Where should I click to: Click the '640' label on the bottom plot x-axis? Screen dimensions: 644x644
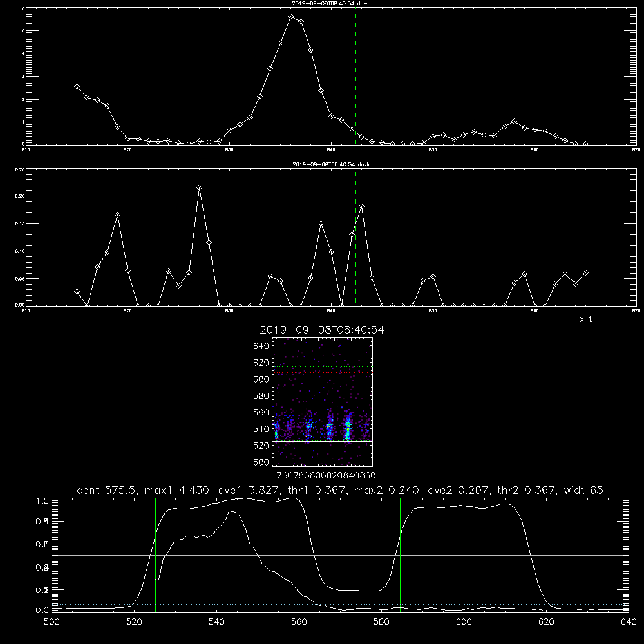click(x=629, y=622)
